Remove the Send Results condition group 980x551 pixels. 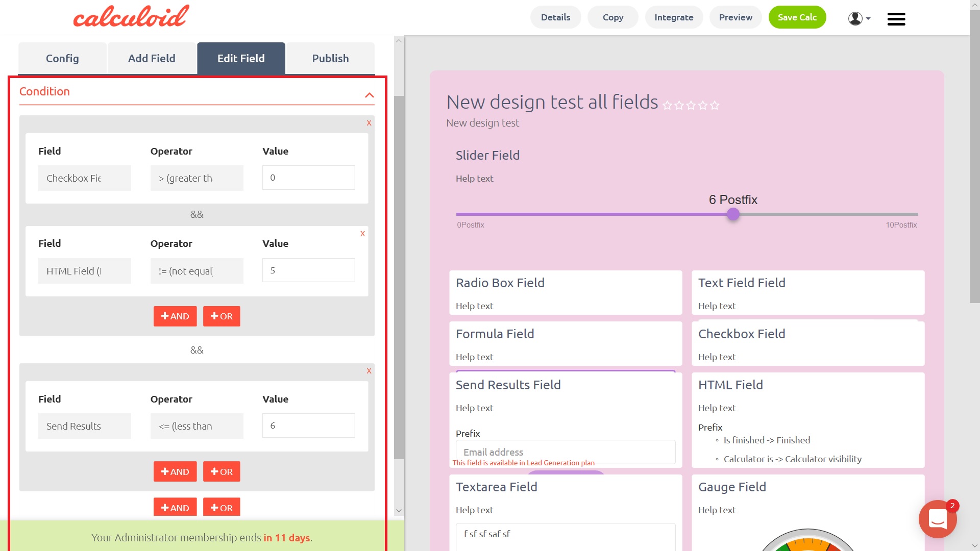369,371
